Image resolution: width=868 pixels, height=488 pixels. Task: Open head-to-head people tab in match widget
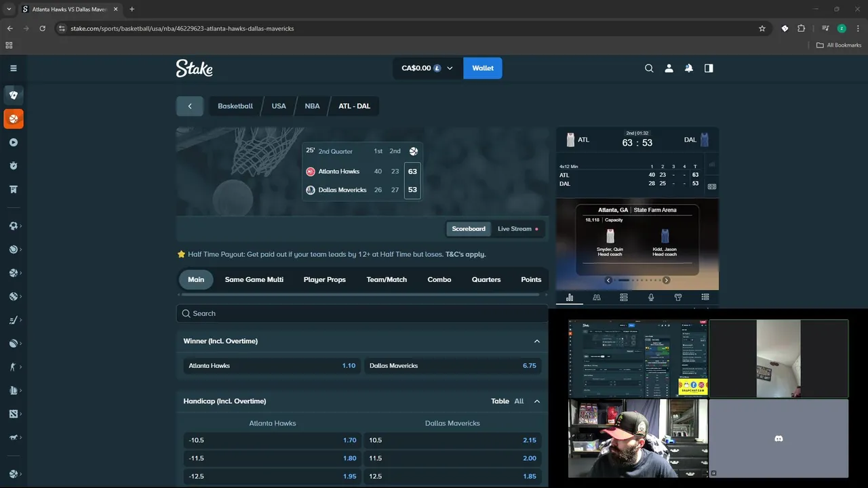coord(597,297)
